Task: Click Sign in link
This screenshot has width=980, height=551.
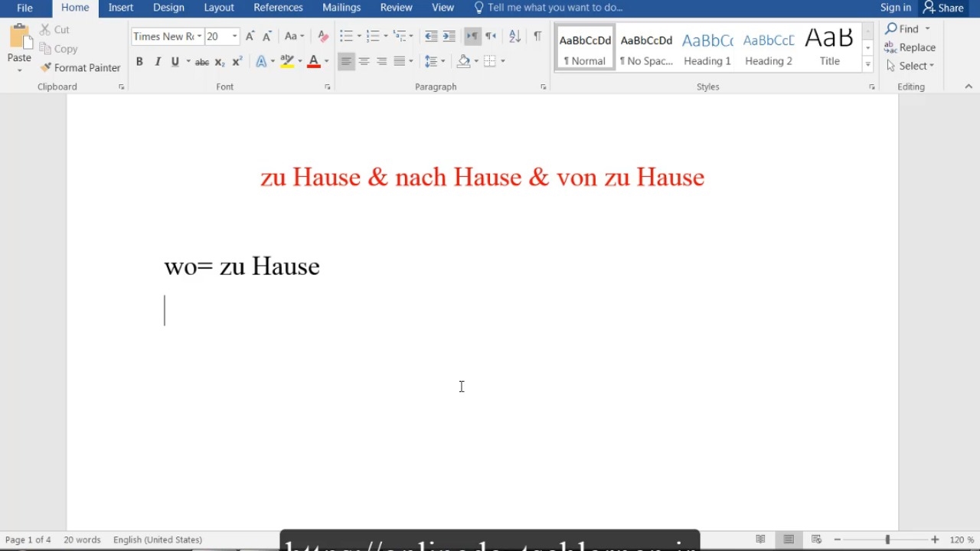Action: [x=895, y=8]
